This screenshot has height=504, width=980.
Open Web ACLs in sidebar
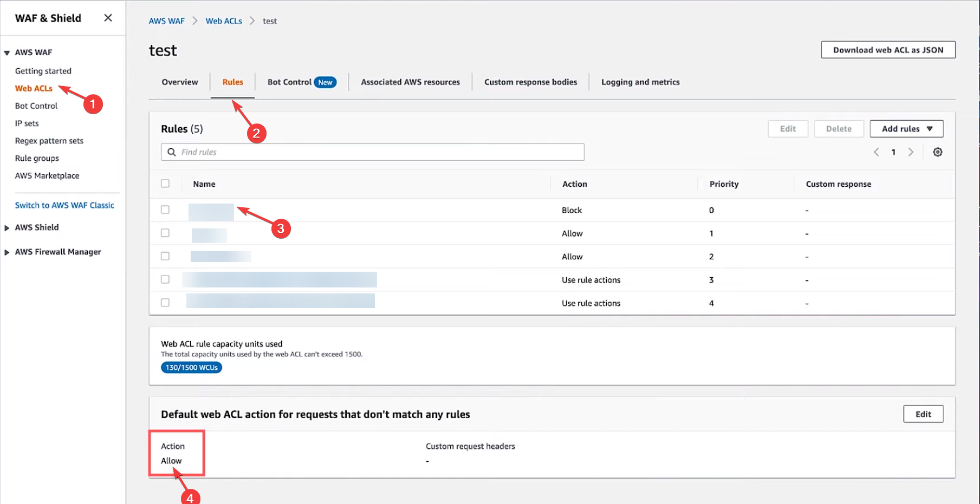tap(34, 88)
